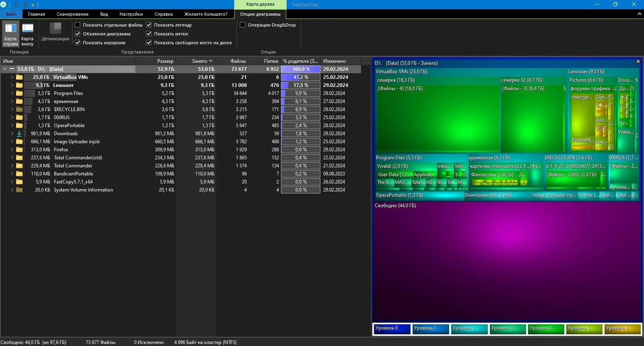The image size is (644, 346).
Task: Sort by the "Занято" column header
Action: pyautogui.click(x=196, y=61)
